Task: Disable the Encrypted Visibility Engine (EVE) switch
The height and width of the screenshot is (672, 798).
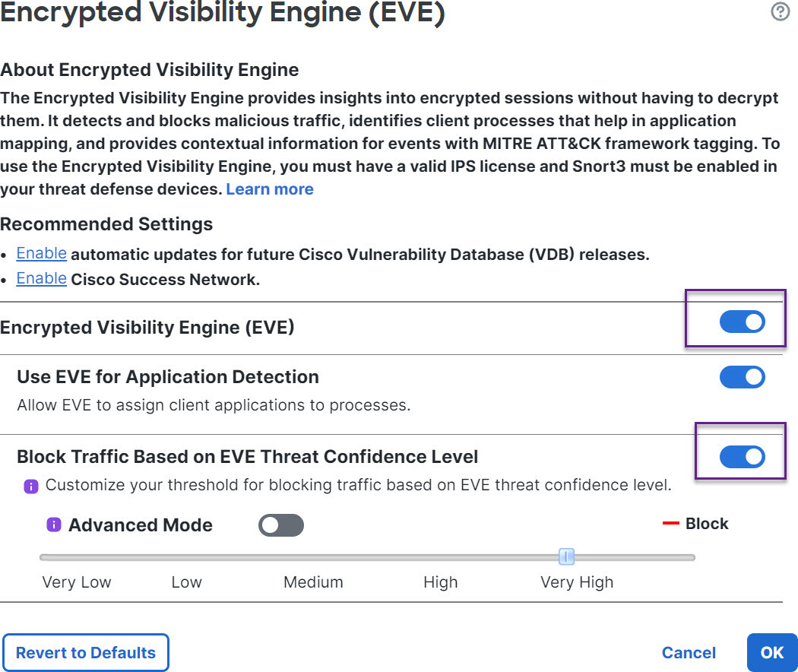Action: pyautogui.click(x=742, y=322)
